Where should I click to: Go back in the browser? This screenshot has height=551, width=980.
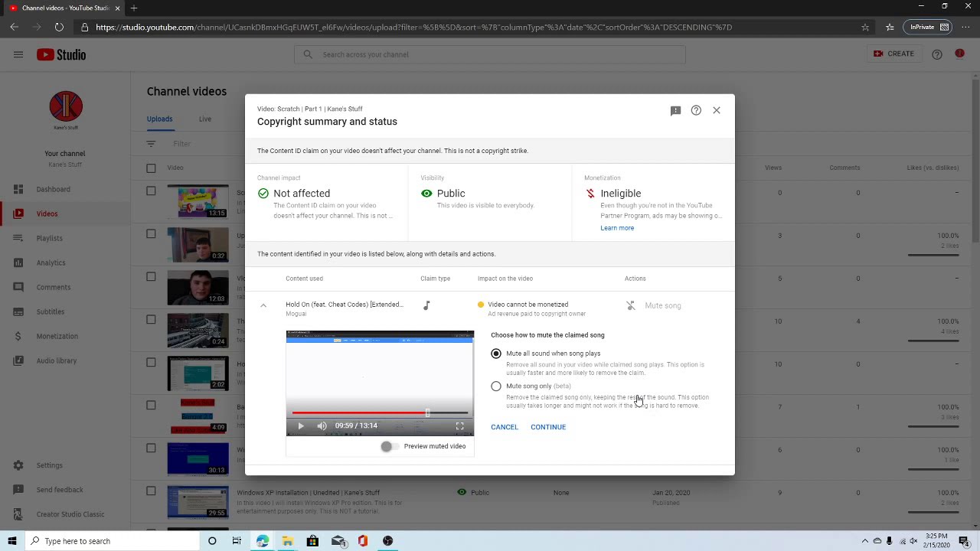(15, 27)
